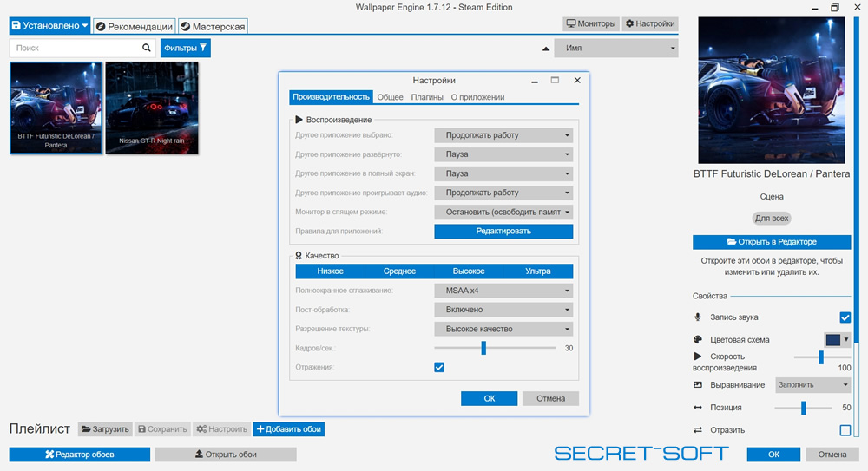The width and height of the screenshot is (868, 471).
Task: Click the badge icon beside Качество heading
Action: point(299,256)
